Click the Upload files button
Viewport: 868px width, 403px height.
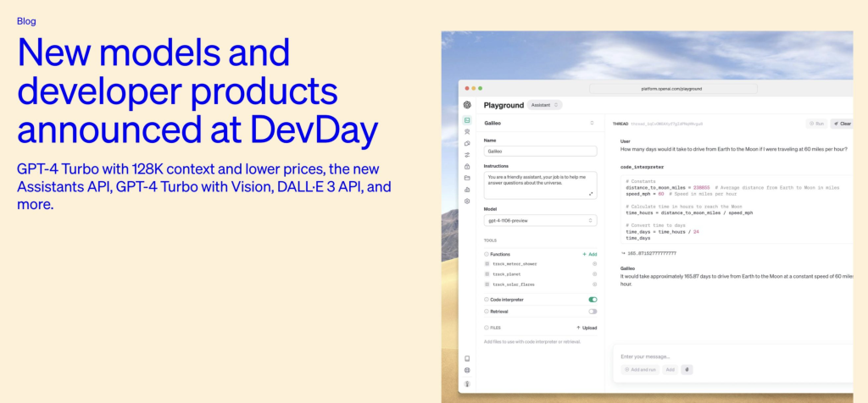pyautogui.click(x=587, y=328)
